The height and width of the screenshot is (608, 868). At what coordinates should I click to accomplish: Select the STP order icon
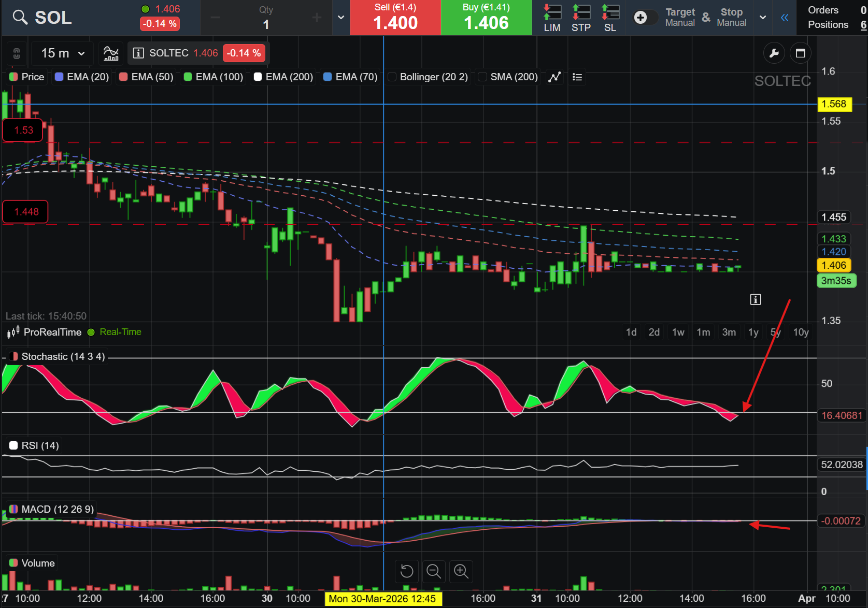pos(581,18)
